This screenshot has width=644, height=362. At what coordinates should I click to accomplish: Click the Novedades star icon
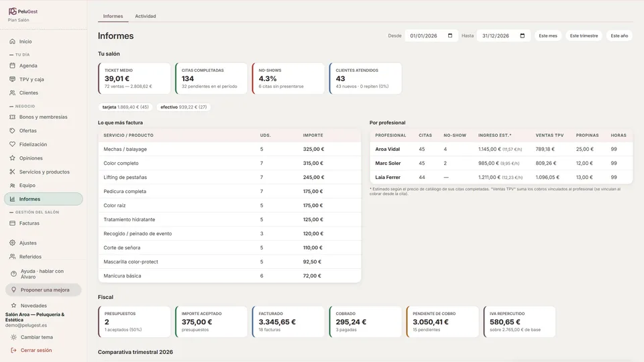[13, 306]
